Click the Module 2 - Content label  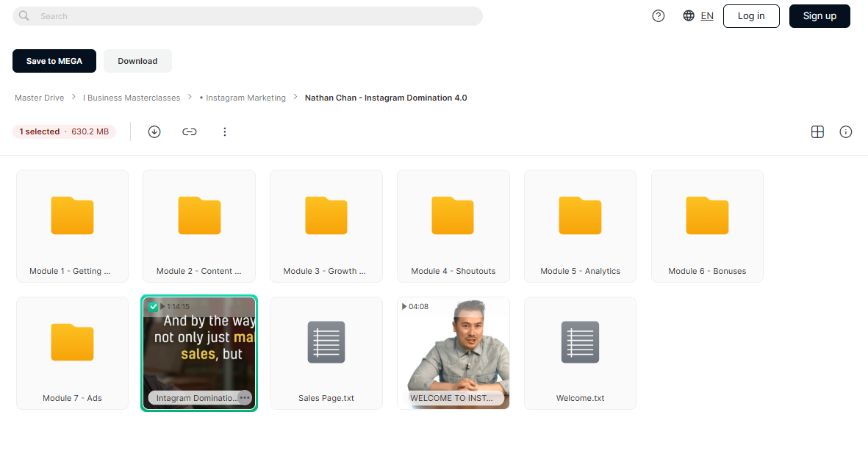pos(198,271)
